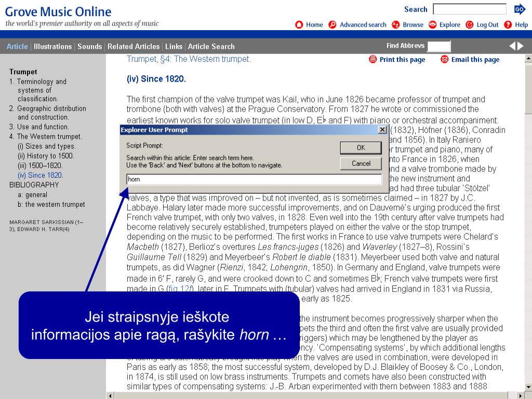532x399 pixels.
Task: Open subsection (ii) History to 1500
Action: coord(46,156)
